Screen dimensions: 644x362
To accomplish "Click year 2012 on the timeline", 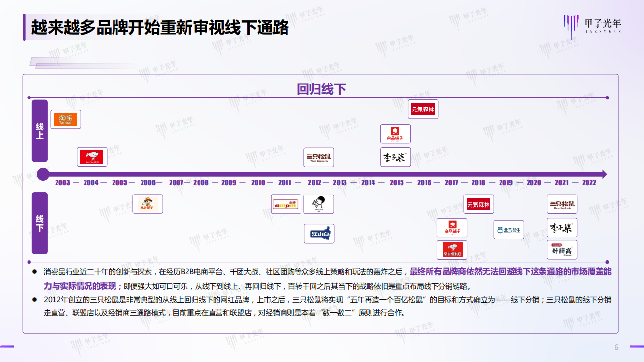I will point(315,182).
